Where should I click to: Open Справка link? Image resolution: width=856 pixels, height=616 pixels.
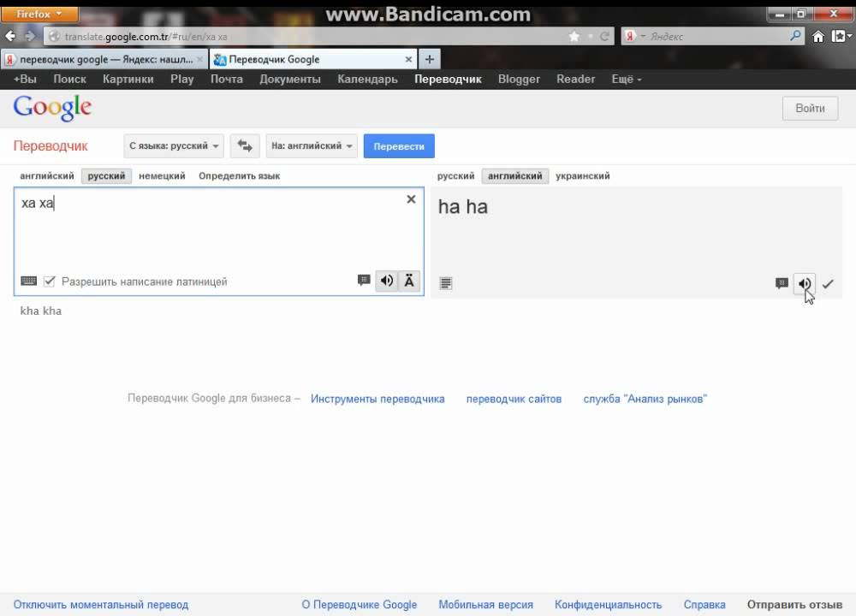tap(704, 605)
